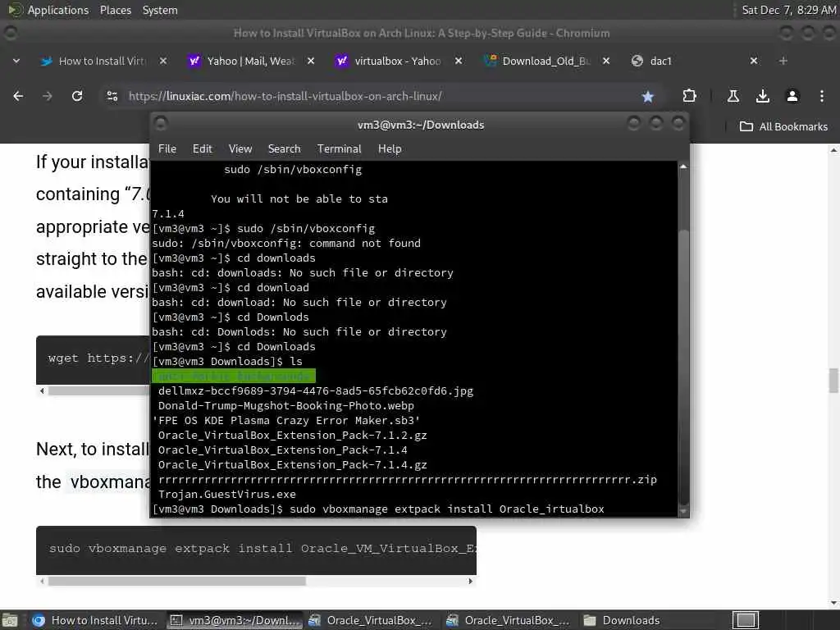Open Downloads folder taskbar item

(623, 620)
